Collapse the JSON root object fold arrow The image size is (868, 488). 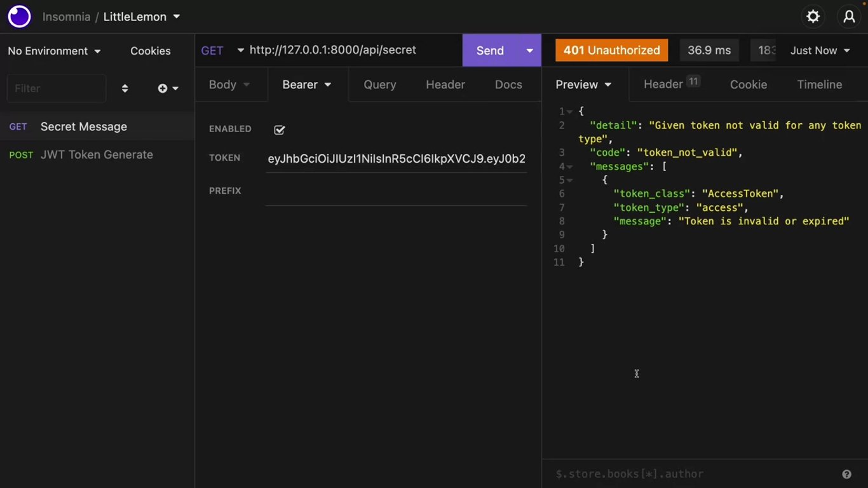point(570,112)
